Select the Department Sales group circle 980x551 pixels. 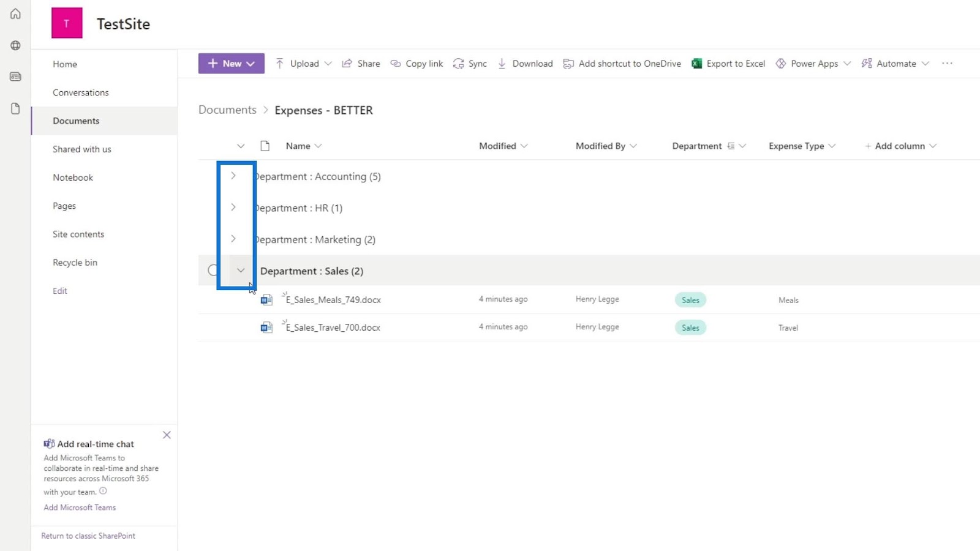coord(213,270)
